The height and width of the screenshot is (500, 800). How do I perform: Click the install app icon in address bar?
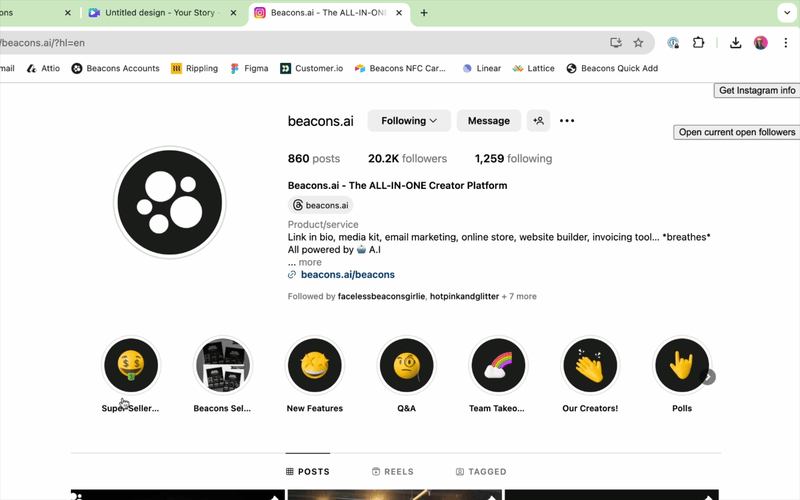616,43
